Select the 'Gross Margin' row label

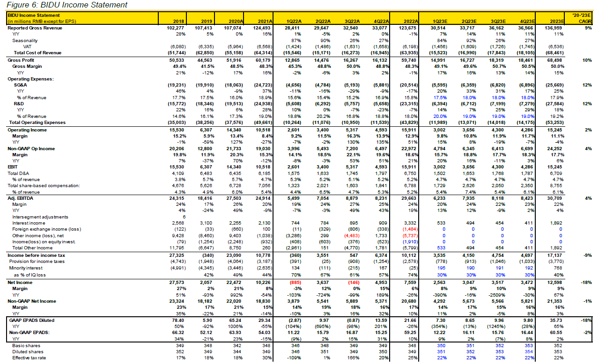[27, 67]
